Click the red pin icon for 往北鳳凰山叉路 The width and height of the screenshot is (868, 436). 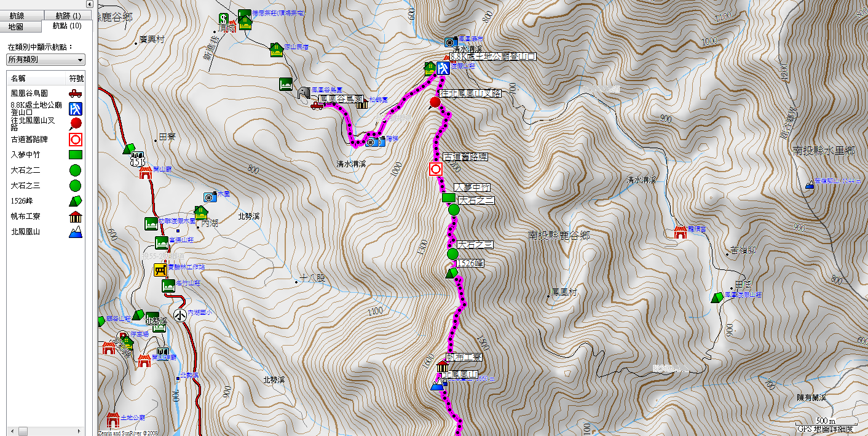(x=76, y=124)
